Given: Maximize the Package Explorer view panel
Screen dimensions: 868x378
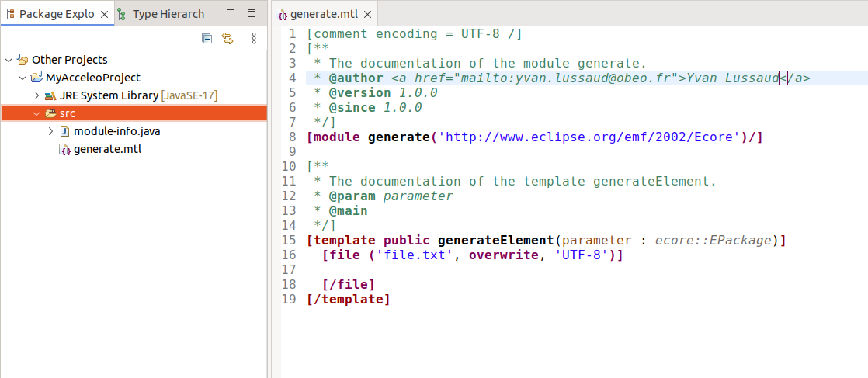Looking at the screenshot, I should 251,13.
